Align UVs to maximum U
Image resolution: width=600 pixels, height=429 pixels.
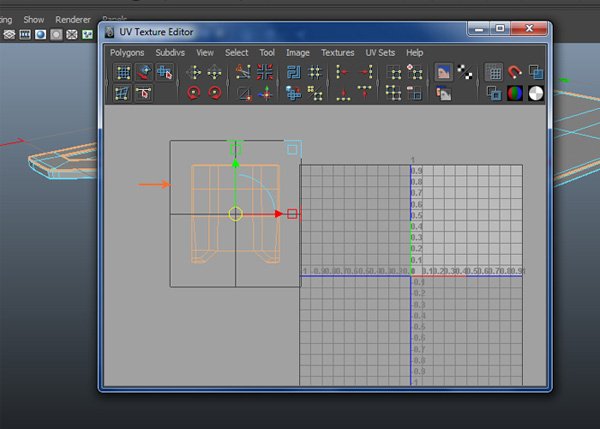click(366, 72)
